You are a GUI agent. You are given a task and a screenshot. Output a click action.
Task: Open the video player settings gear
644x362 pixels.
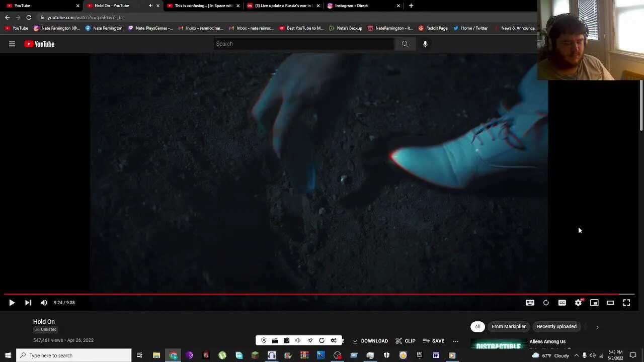click(x=578, y=303)
